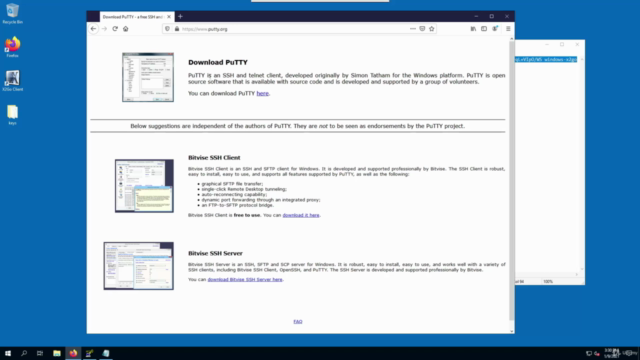Click the 'Download PuTTY' heading
The width and height of the screenshot is (640, 360).
click(218, 62)
